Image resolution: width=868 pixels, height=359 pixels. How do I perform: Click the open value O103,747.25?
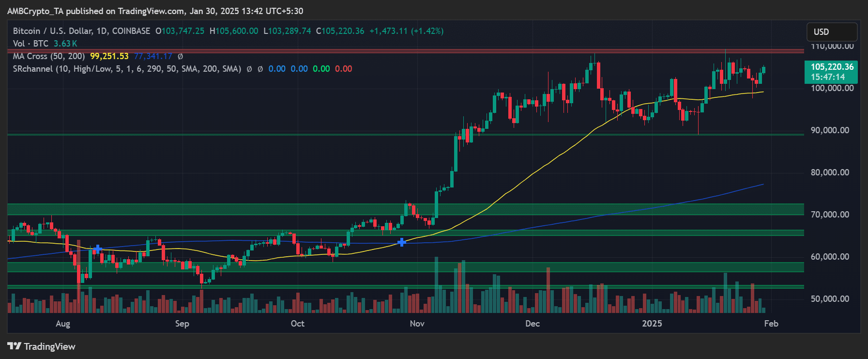click(180, 31)
